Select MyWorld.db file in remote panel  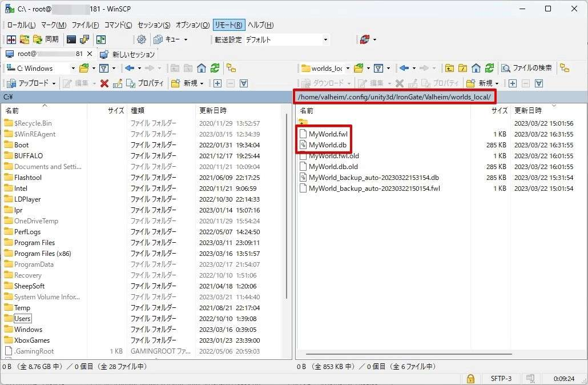click(327, 145)
